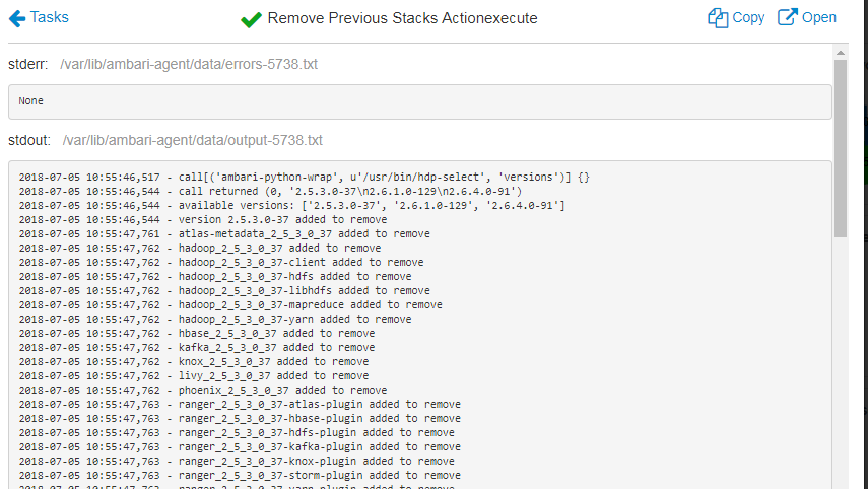Click Open to view log in new window
Screen dimensions: 868x489
click(x=819, y=17)
